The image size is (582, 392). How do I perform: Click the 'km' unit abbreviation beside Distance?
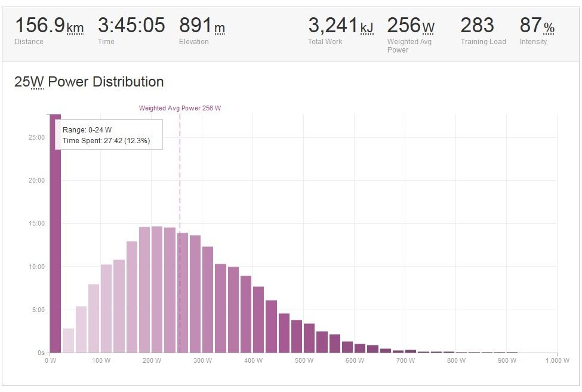pyautogui.click(x=75, y=28)
